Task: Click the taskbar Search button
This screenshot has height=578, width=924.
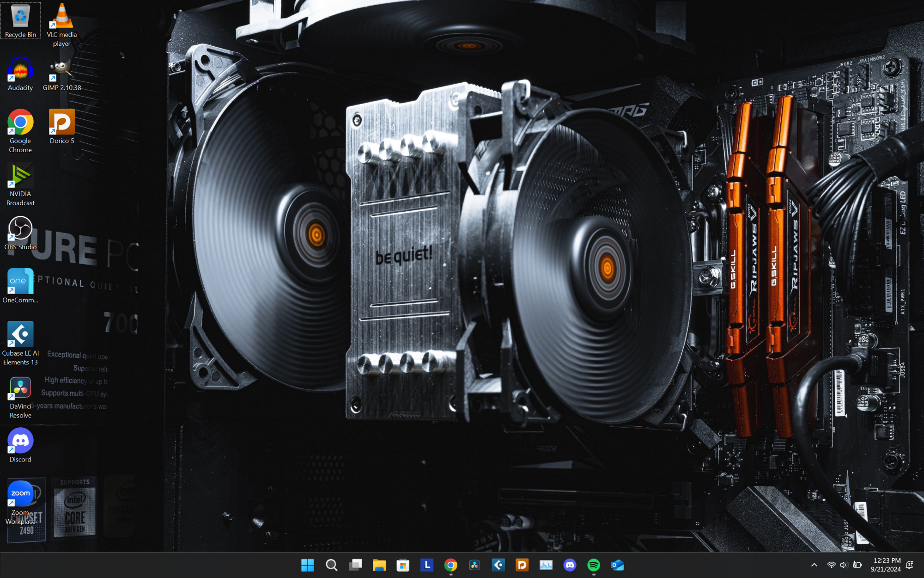Action: click(x=331, y=565)
